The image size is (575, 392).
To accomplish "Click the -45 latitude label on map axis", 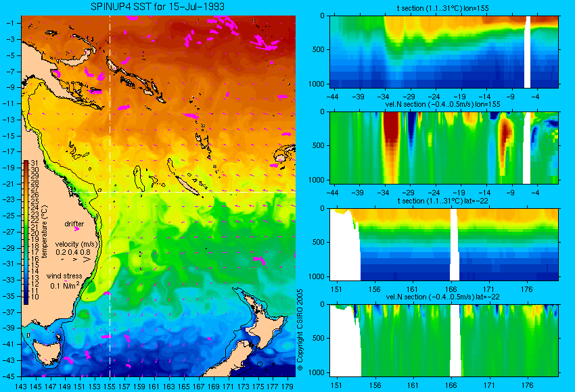I will point(9,376).
